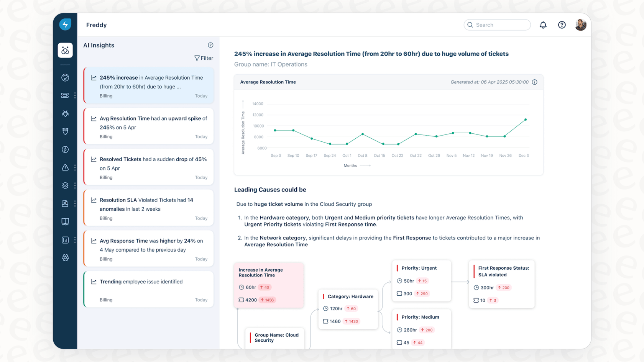Viewport: 644px width, 362px height.
Task: Open the Filter option in AI Insights panel
Action: point(204,58)
